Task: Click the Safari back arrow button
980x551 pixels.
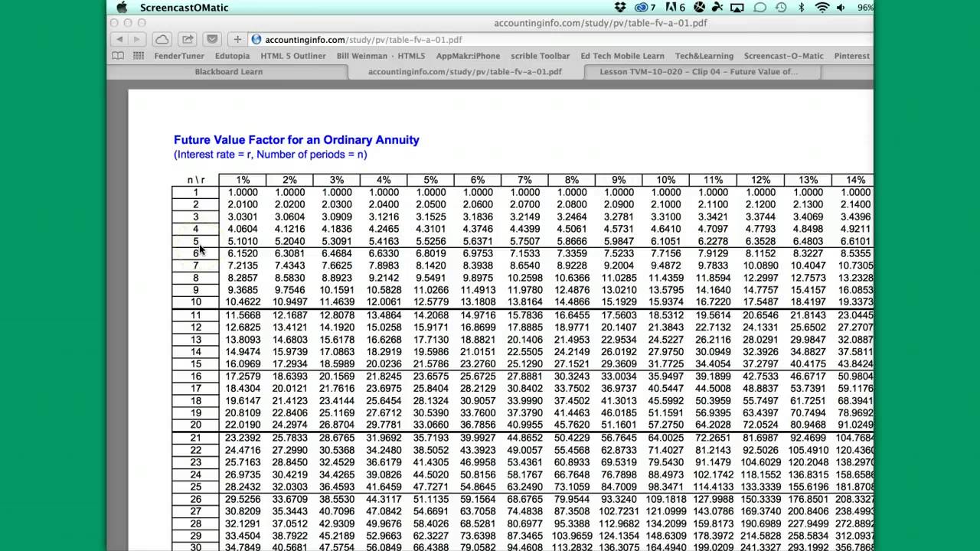Action: pyautogui.click(x=119, y=39)
